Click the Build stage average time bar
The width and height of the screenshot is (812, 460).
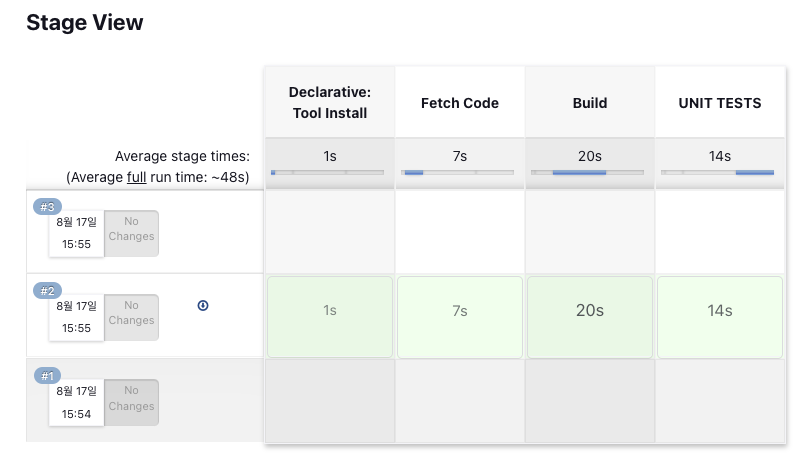(x=590, y=172)
